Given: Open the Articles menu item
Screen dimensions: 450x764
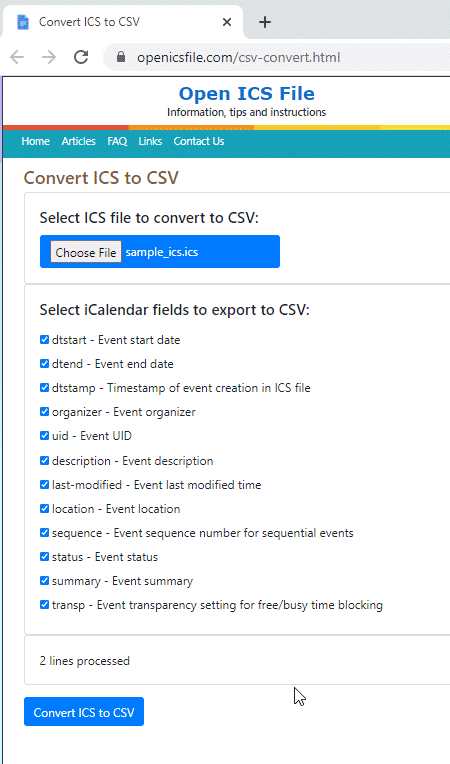Looking at the screenshot, I should coord(78,141).
